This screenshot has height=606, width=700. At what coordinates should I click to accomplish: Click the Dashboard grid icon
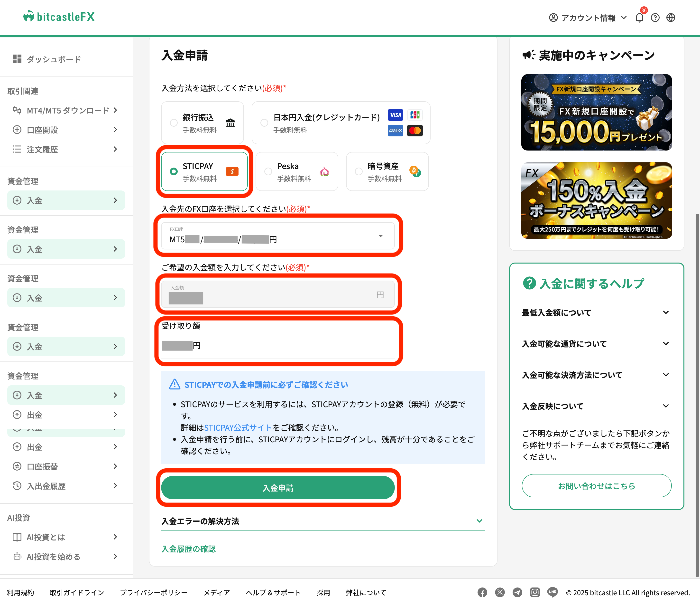pyautogui.click(x=17, y=59)
